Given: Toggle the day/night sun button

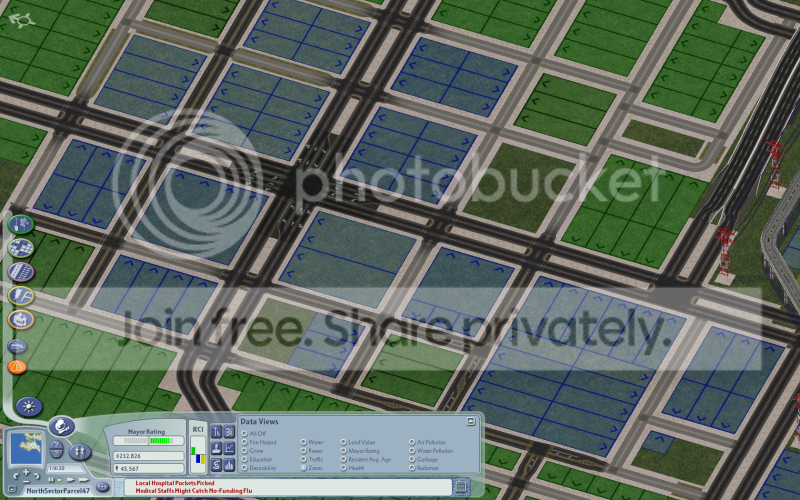Looking at the screenshot, I should click(x=29, y=407).
